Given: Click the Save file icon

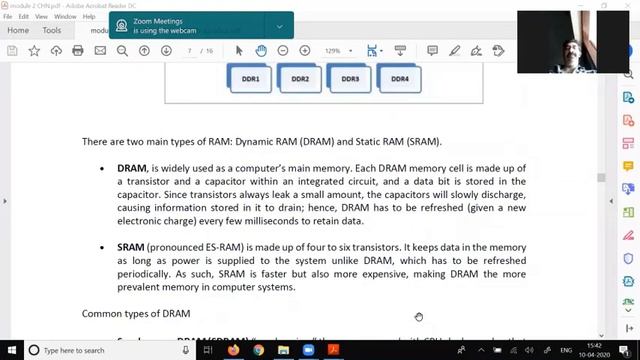Looking at the screenshot, I should 12,51.
